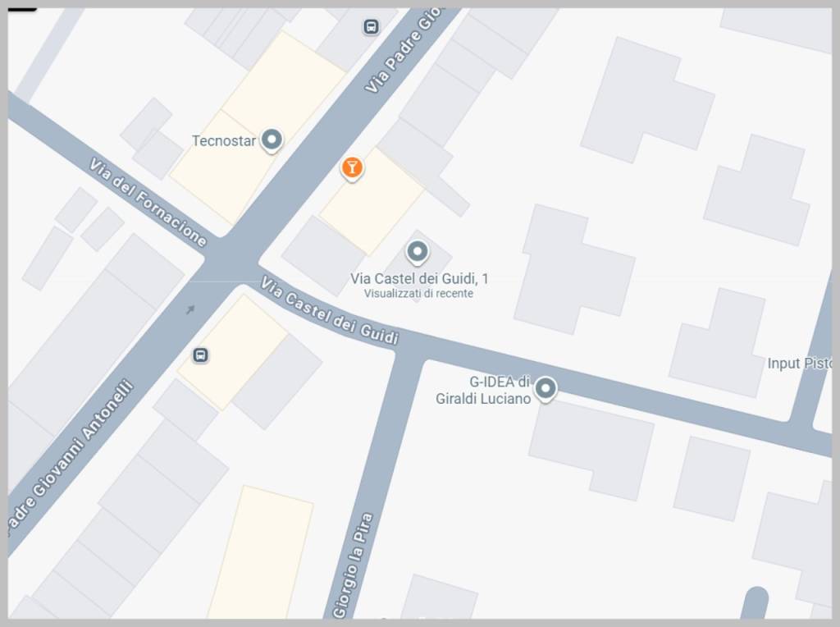This screenshot has height=627, width=840.
Task: Click the Via Castel dei Guidi, 1 address label
Action: click(x=419, y=278)
